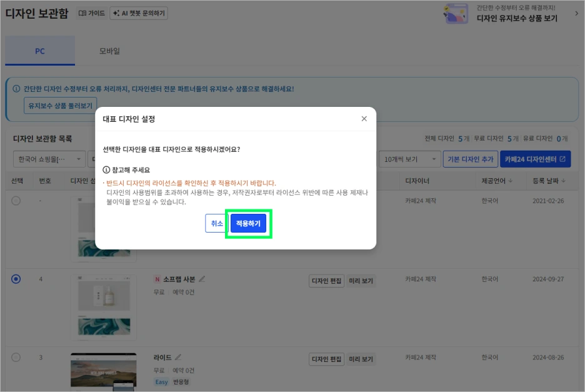Click the 적용하기 button in the dialog
Image resolution: width=585 pixels, height=392 pixels.
248,223
